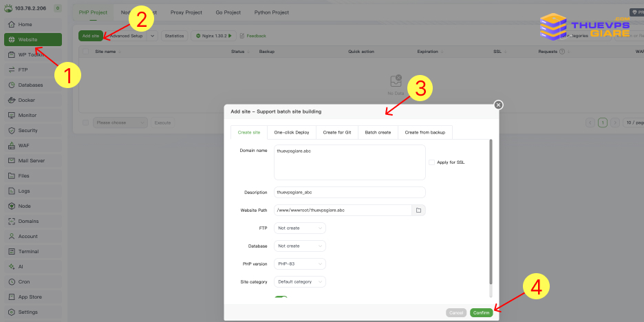Switch to the Batch create tab
This screenshot has height=322, width=644.
click(378, 132)
